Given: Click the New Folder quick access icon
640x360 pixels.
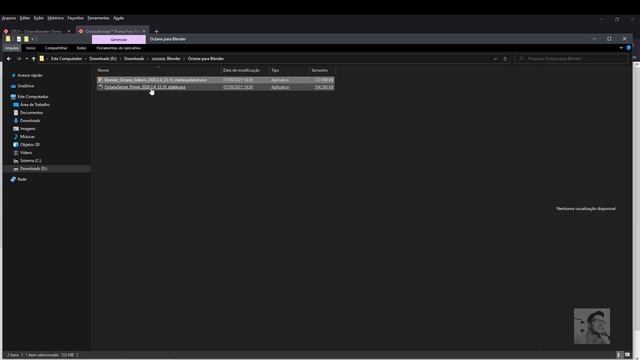Looking at the screenshot, I should [x=26, y=39].
